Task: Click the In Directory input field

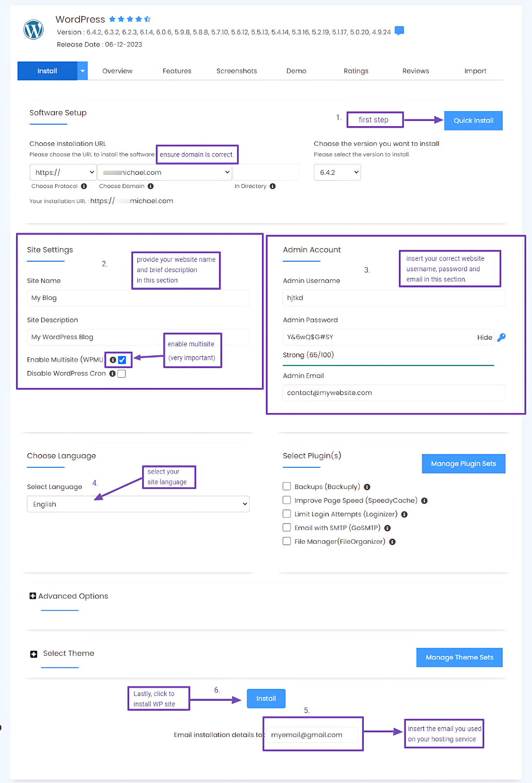Action: pyautogui.click(x=266, y=172)
